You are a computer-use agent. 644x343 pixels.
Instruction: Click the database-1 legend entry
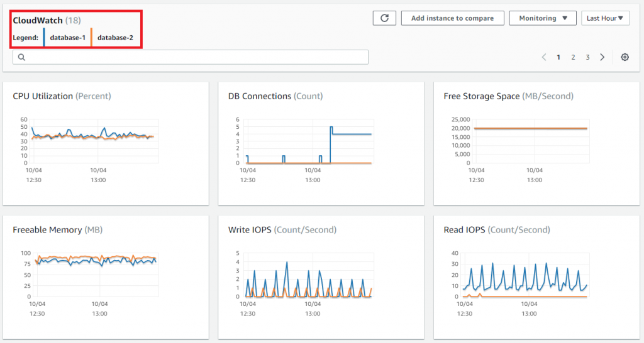[68, 38]
